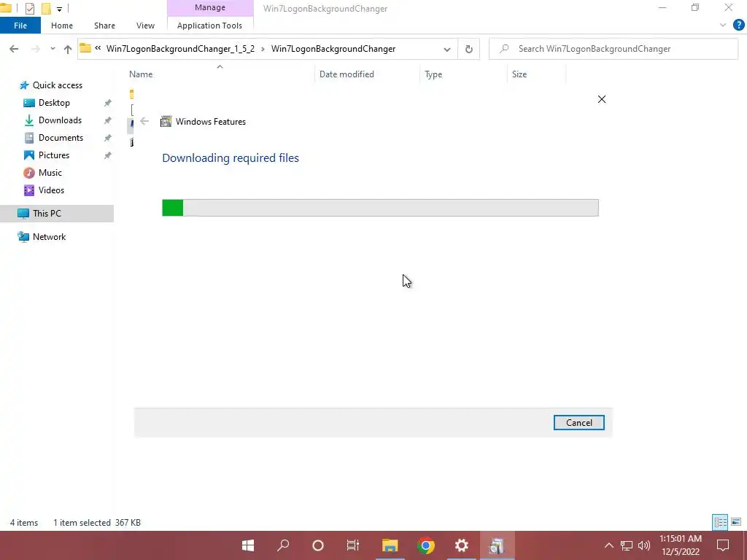Cancel the Windows Features download
Viewport: 747px width, 560px height.
point(578,422)
